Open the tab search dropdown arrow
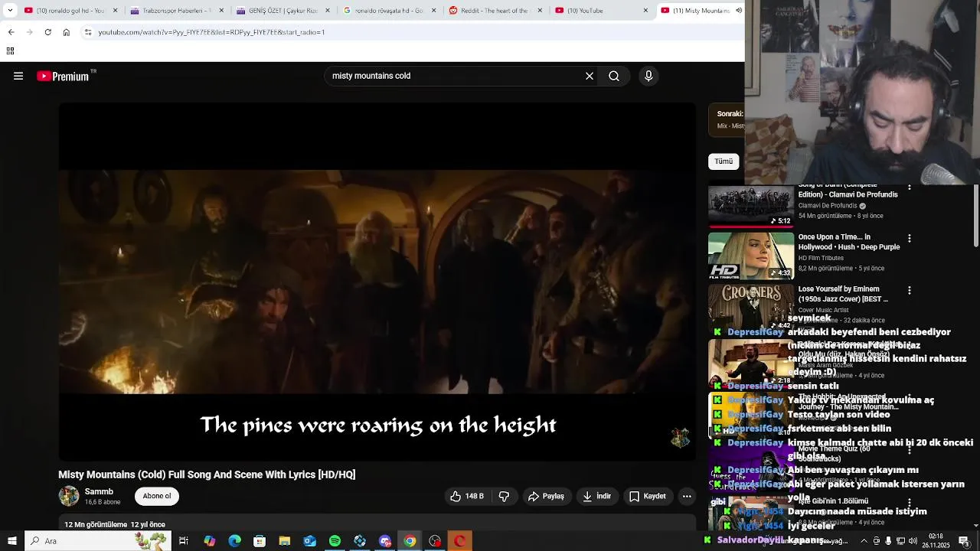The image size is (980, 551). (x=10, y=11)
